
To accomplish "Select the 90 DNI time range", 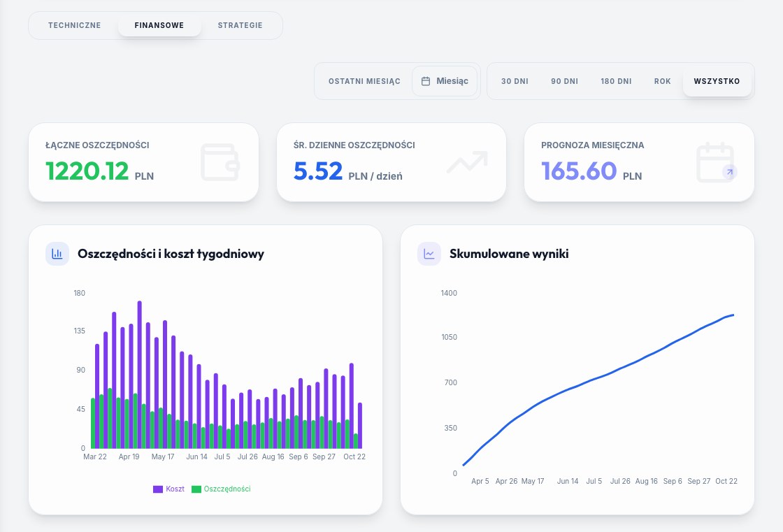I will 565,81.
